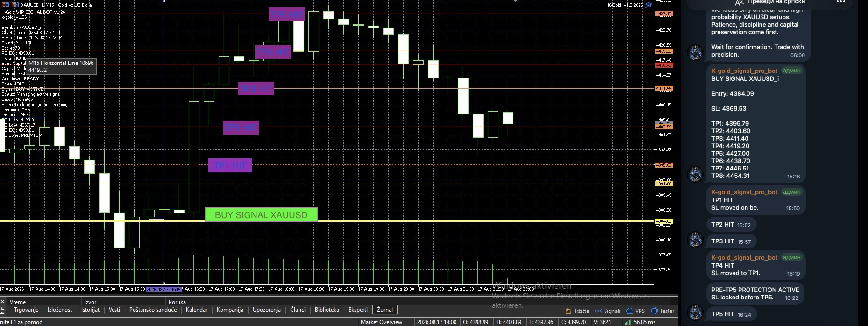
Task: Open the Vesti tab
Action: 114,310
